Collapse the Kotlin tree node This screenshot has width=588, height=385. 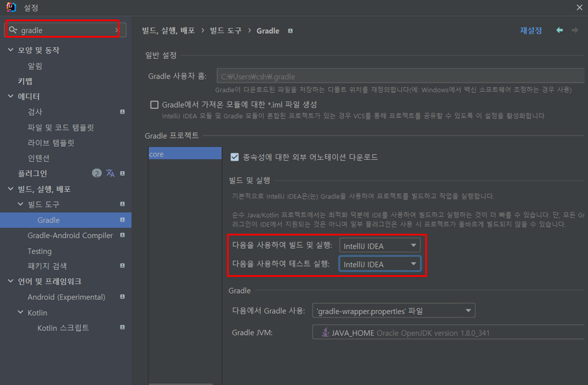coord(21,312)
